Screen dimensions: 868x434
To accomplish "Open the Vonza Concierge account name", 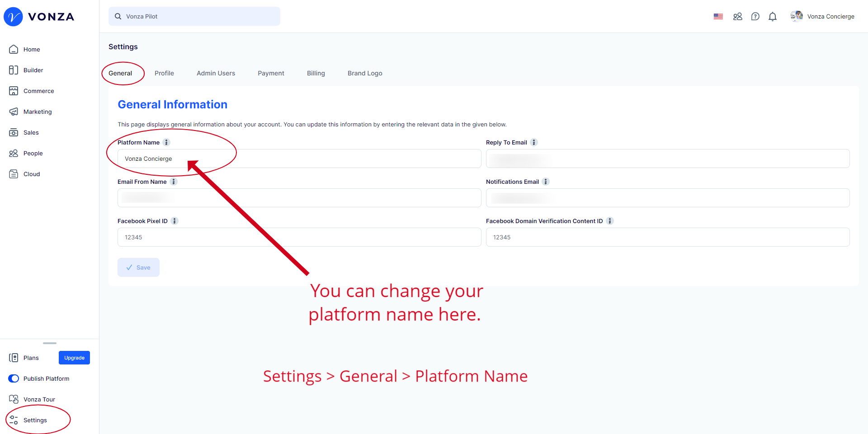I will pyautogui.click(x=831, y=16).
